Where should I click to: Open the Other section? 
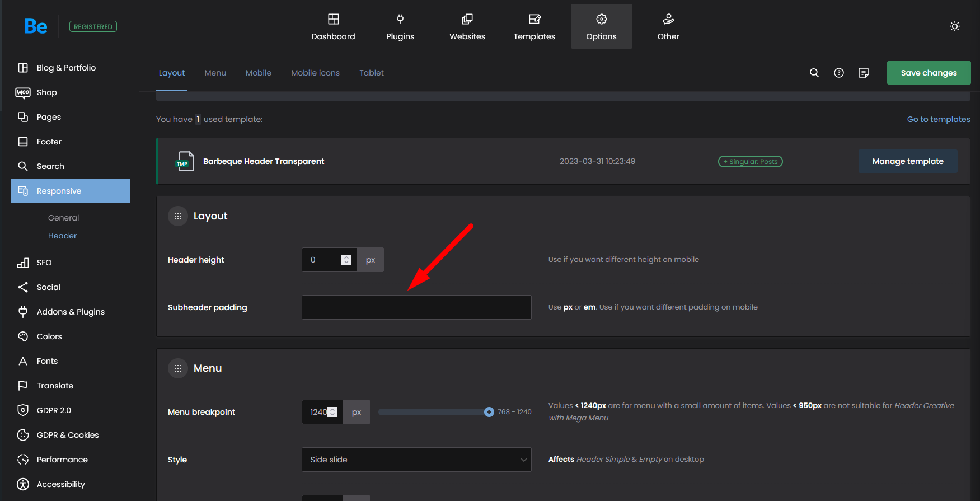(x=668, y=27)
